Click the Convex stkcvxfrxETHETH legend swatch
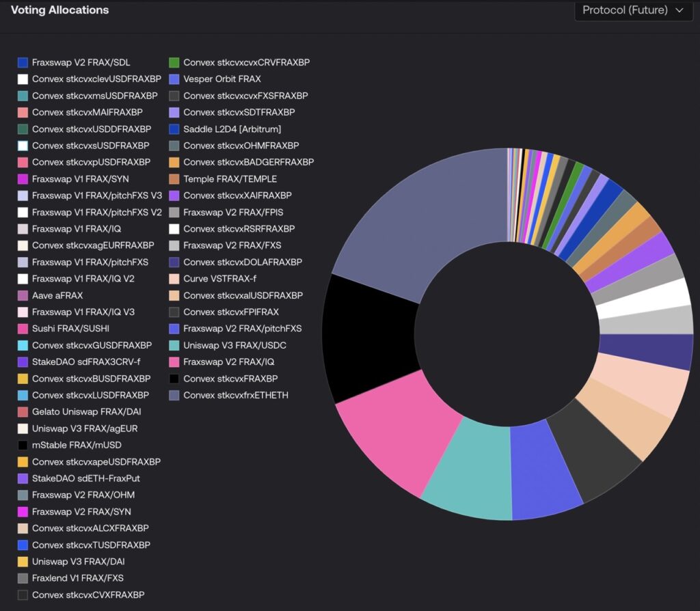Image resolution: width=700 pixels, height=611 pixels. [174, 396]
